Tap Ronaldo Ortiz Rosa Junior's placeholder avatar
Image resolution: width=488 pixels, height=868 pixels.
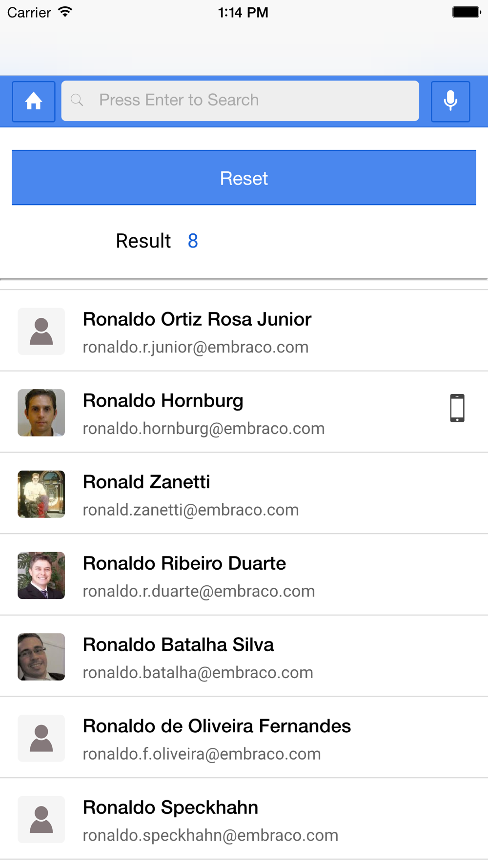coord(41,331)
